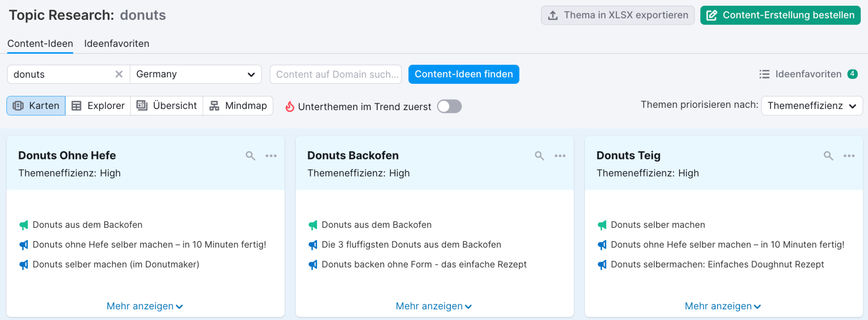This screenshot has height=320, width=868.
Task: Click megaphone beside Donuts ohne Hefe in Teig card
Action: click(x=602, y=245)
